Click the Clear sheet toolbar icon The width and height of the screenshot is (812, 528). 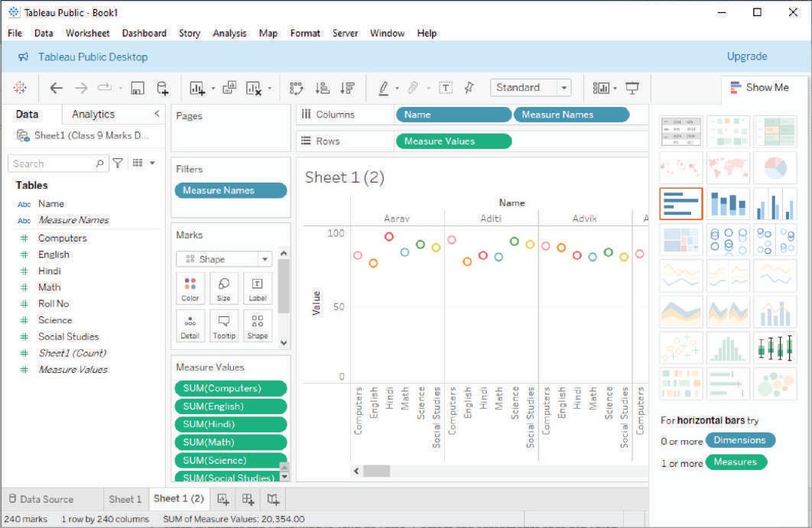[254, 88]
